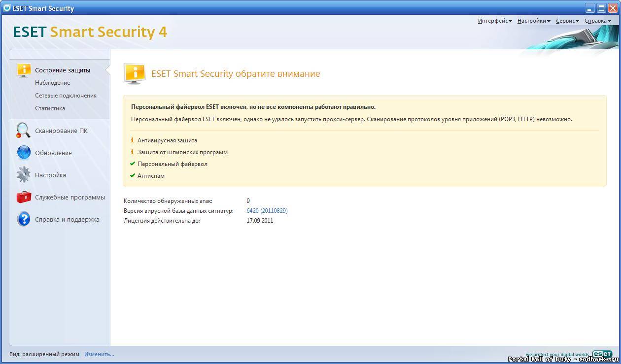Click the Антивирусная защита status item
The image size is (621, 364).
click(167, 140)
